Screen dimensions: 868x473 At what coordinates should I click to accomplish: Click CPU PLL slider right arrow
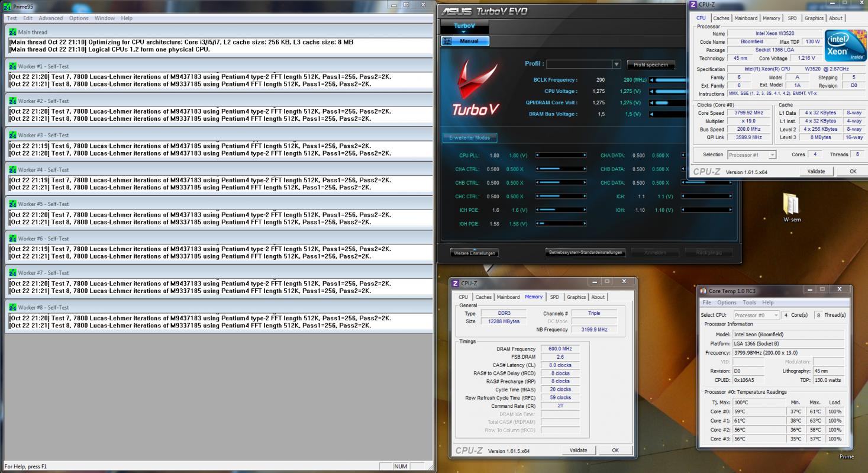pyautogui.click(x=585, y=155)
